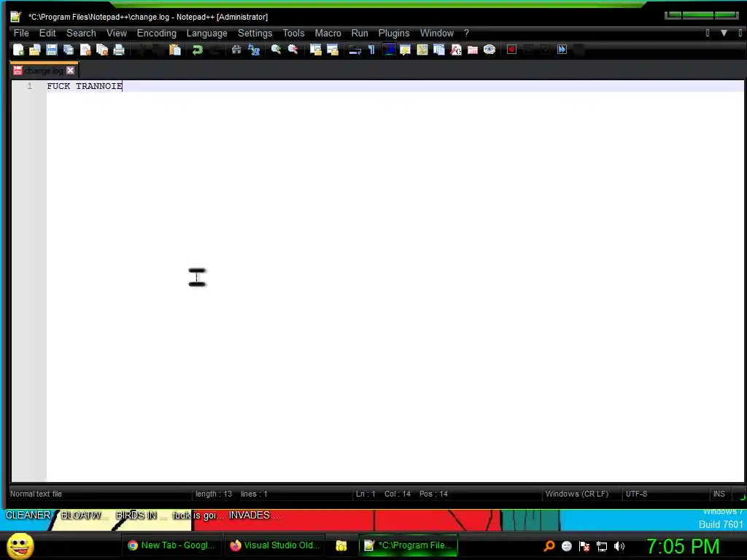Screen dimensions: 747x560
Task: Save the file using the floppy disk icon
Action: point(52,50)
